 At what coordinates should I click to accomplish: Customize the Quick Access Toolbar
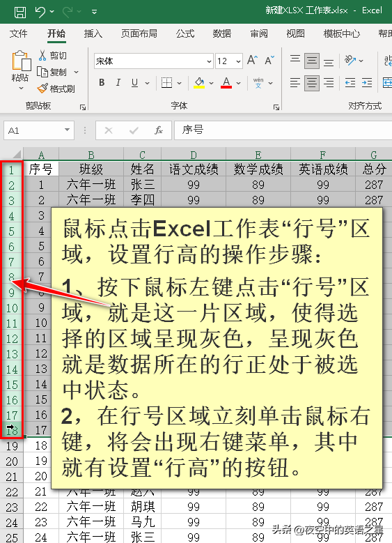click(x=94, y=12)
